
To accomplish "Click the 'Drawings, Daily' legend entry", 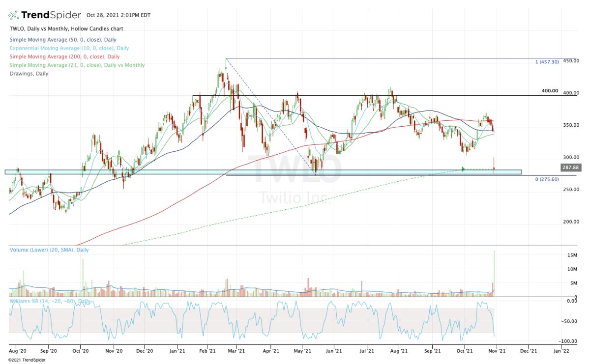I will click(x=29, y=74).
